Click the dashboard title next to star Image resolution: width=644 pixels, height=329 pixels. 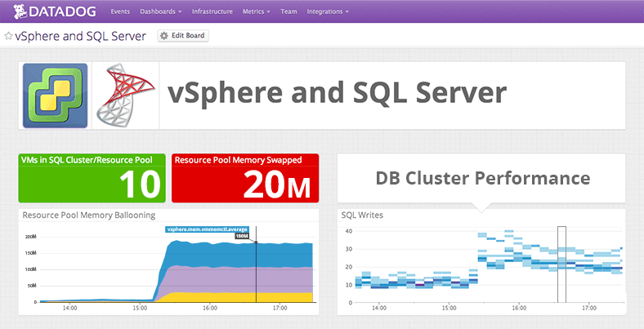click(80, 36)
